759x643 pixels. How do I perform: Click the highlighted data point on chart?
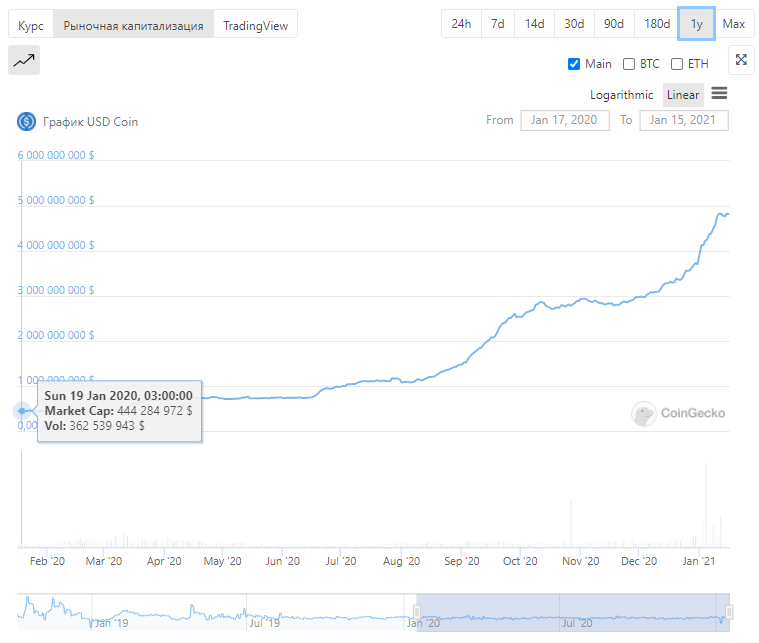pos(22,411)
